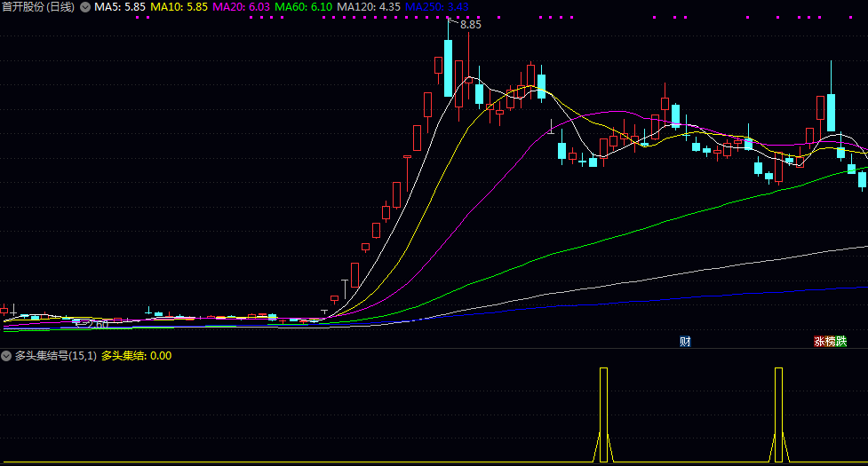Screen dimensions: 868x466
Task: Open the 多头集结号 indicator dropdown arrow
Action: point(6,356)
